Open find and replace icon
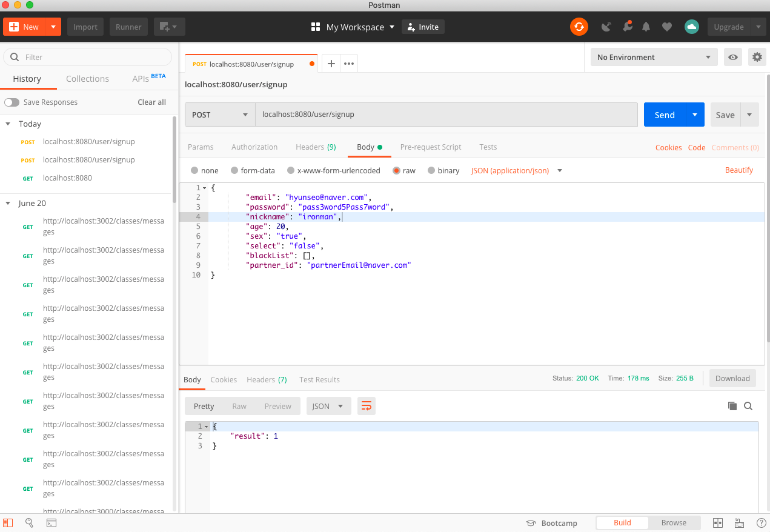 click(x=29, y=522)
